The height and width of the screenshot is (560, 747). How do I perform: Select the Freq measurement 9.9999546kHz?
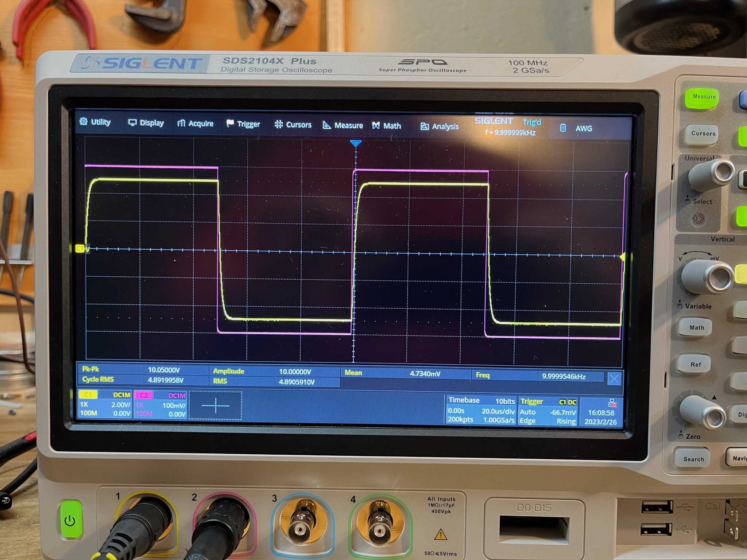click(564, 376)
